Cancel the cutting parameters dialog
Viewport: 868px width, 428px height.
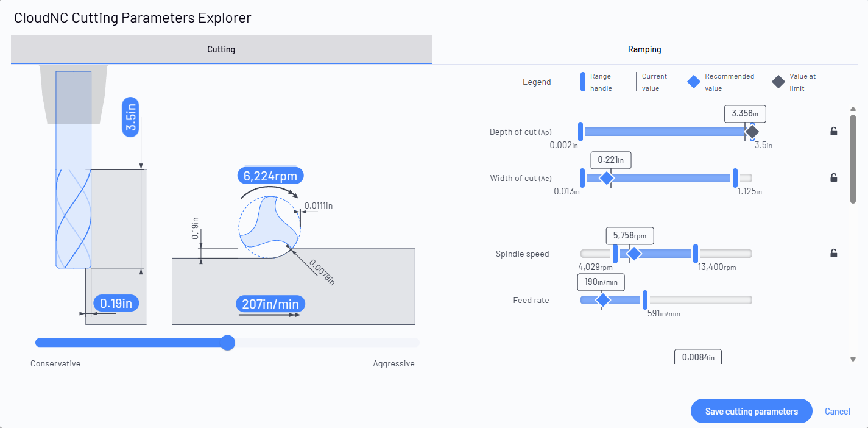coord(838,412)
